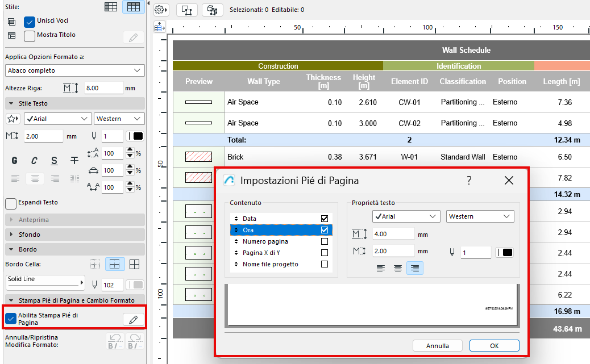Click the favorites star font icon

(13, 119)
